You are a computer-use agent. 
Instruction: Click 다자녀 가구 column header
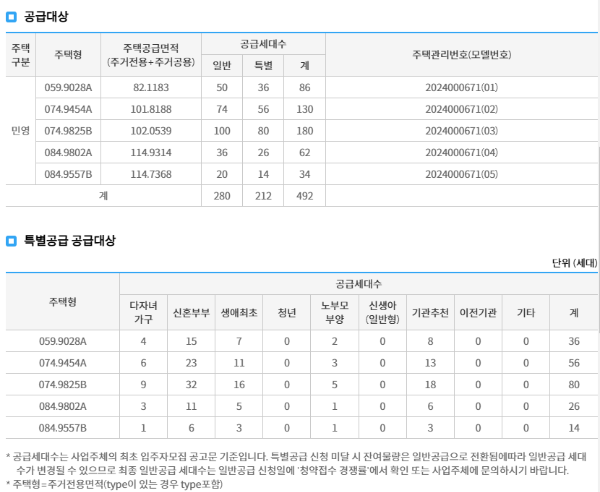pos(143,313)
